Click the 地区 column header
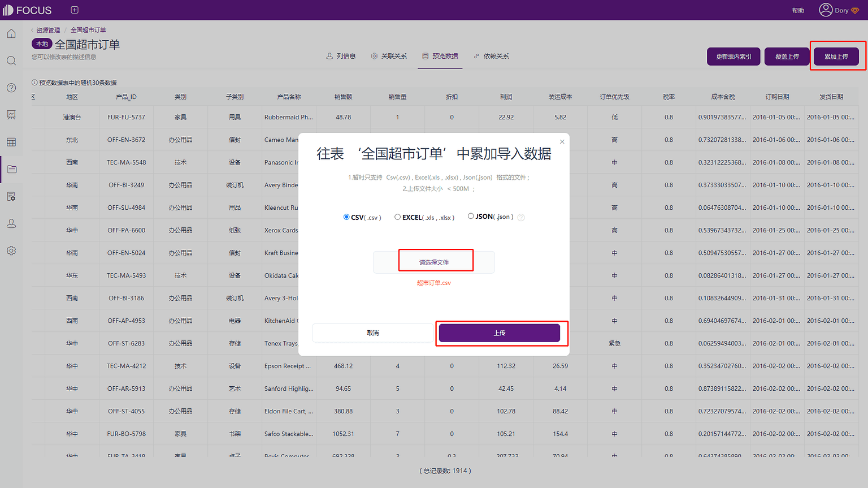The image size is (868, 488). pyautogui.click(x=72, y=97)
